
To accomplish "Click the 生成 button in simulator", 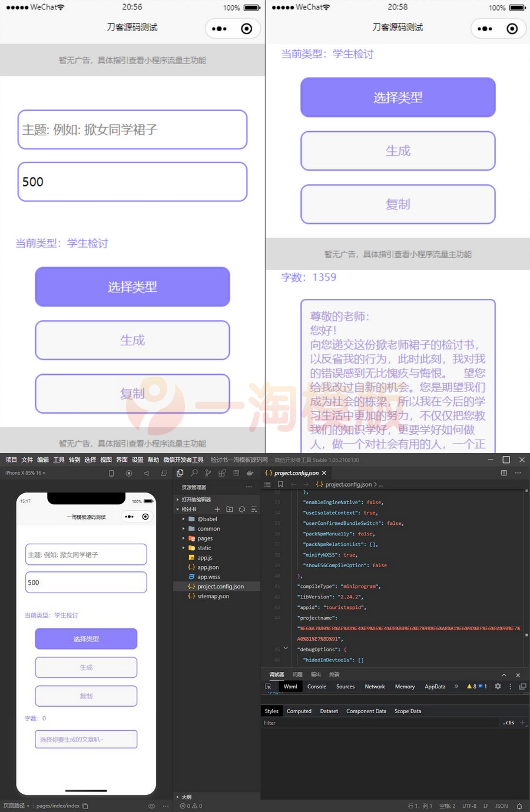I will click(x=86, y=667).
